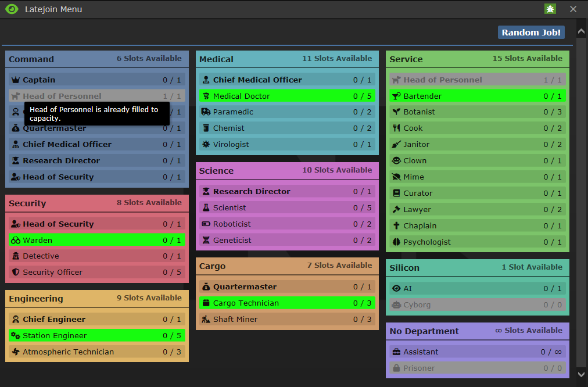Choose Geneticist in the Science department

[x=287, y=241]
